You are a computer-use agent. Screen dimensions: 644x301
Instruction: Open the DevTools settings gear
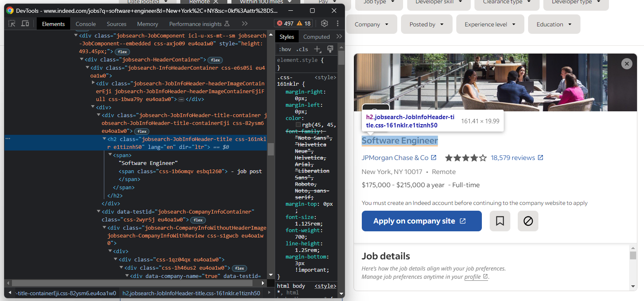[324, 24]
